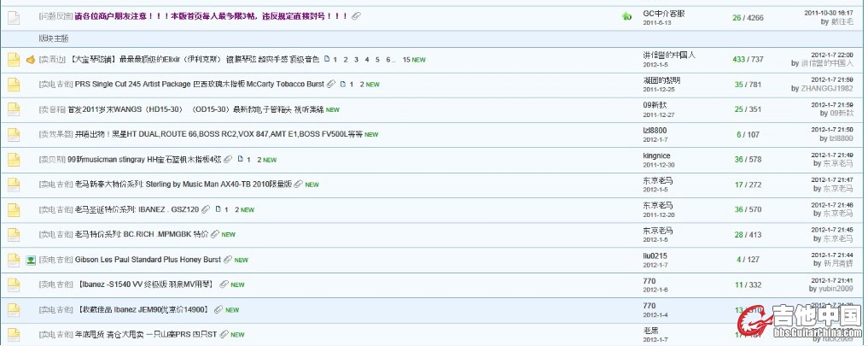Click the folder icon of the IBANEZ GSZ120 thread
The width and height of the screenshot is (868, 346).
point(14,209)
